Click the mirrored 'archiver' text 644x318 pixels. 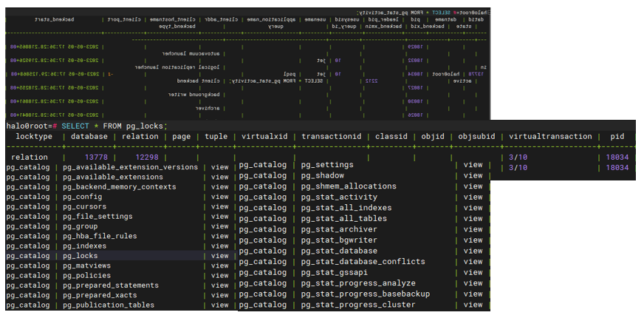coord(207,108)
